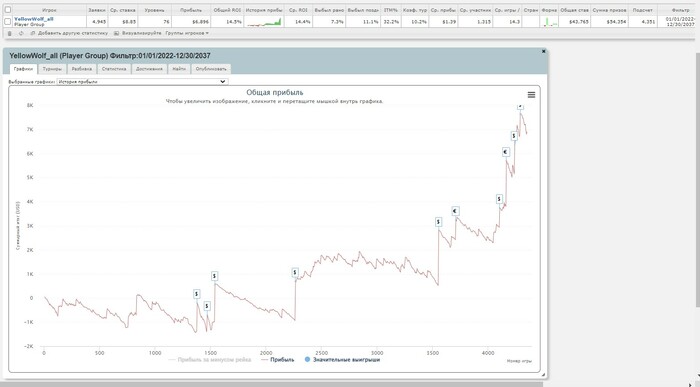Check the YellowWolf_all row checkbox
Screen dimensions: 700x387
tap(8, 21)
